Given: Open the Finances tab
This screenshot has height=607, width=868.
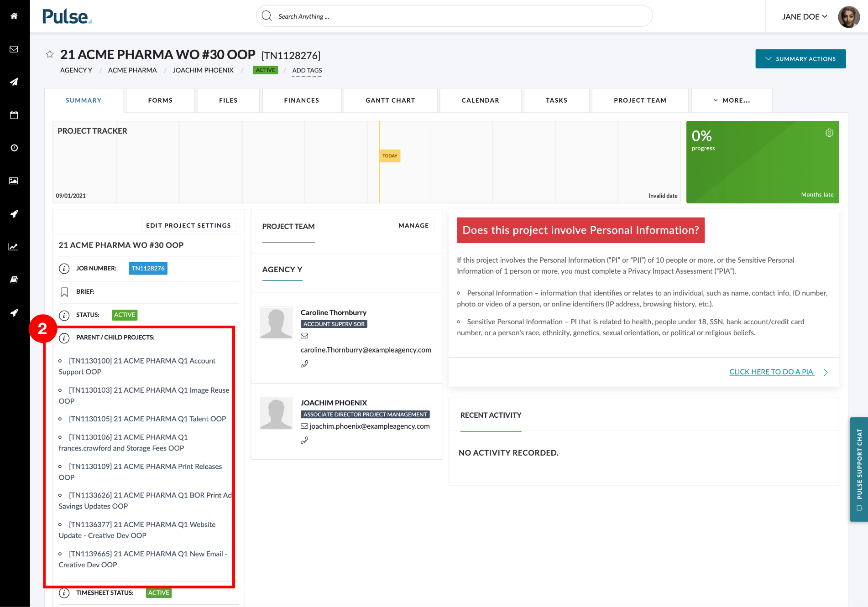Looking at the screenshot, I should click(302, 100).
